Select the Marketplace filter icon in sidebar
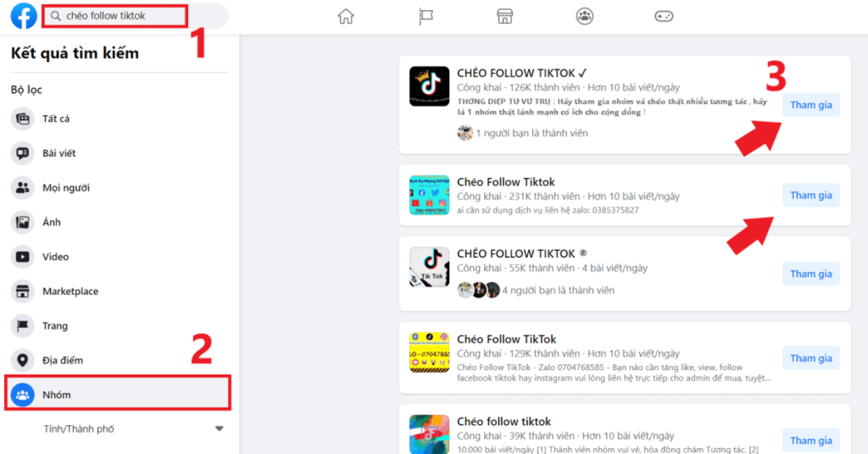 point(23,291)
